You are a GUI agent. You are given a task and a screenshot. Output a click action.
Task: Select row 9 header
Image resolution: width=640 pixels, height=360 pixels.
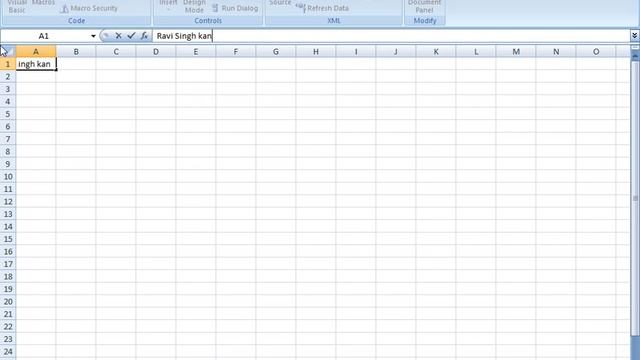8,164
